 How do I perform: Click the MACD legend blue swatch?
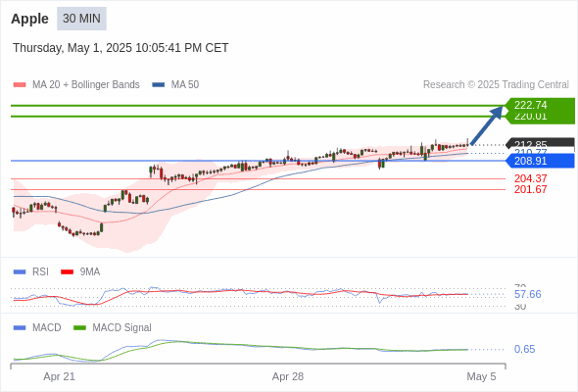coord(20,328)
